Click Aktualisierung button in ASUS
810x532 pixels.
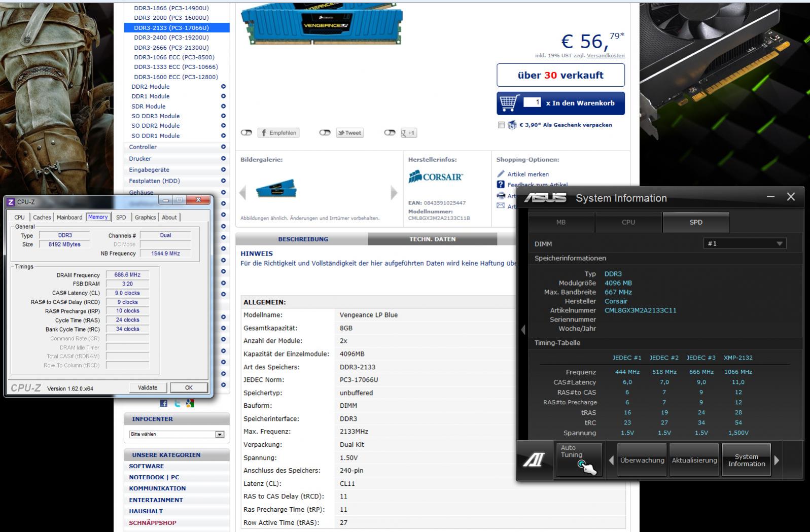tap(694, 460)
